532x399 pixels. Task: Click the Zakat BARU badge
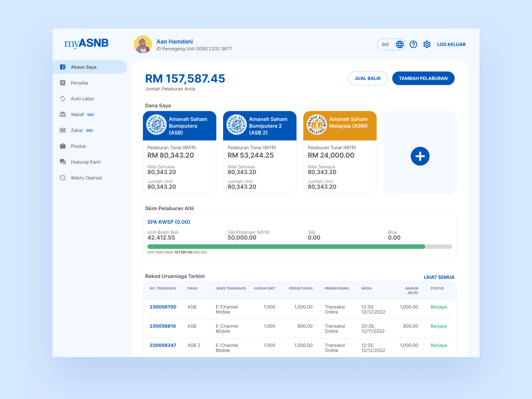coord(90,131)
